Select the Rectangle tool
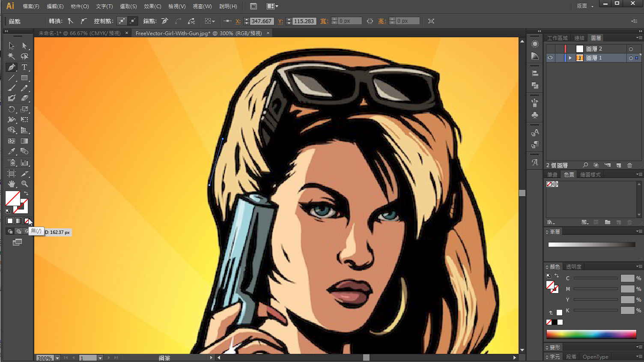Viewport: 644px width, 362px height. [x=24, y=78]
